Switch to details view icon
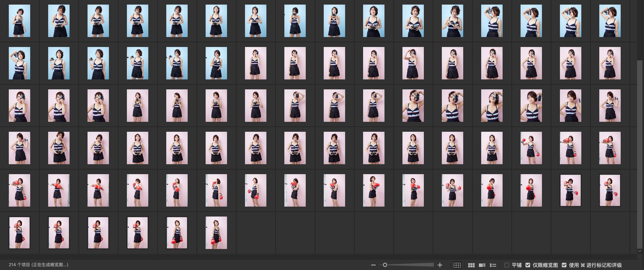Screen dimensions: 644x270 [482, 265]
